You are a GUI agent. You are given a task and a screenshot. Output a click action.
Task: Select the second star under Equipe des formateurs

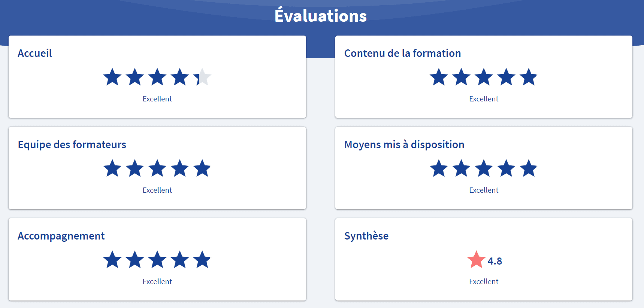(x=135, y=168)
